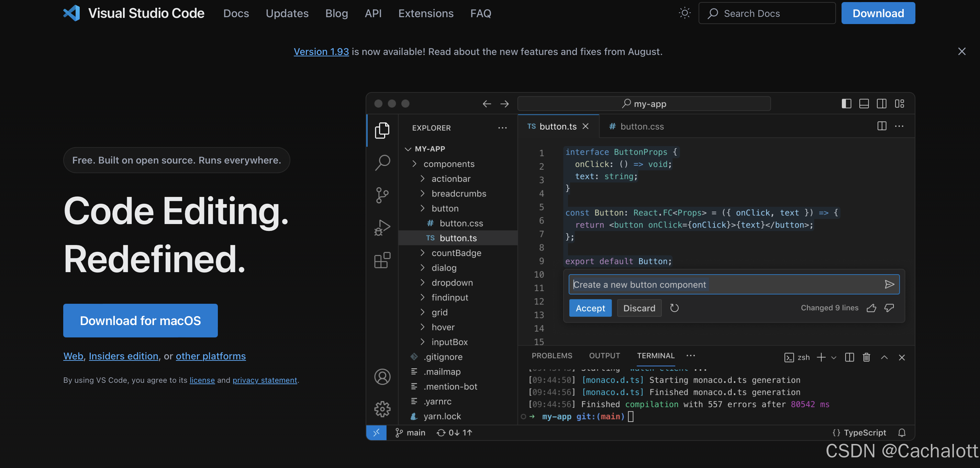Viewport: 980px width, 468px height.
Task: Open Explorer more actions ellipsis
Action: pos(502,128)
